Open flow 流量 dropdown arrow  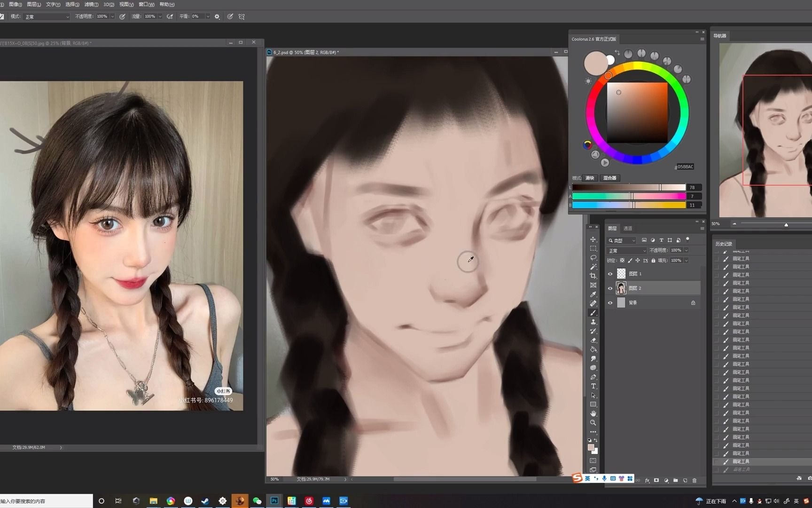(x=160, y=16)
